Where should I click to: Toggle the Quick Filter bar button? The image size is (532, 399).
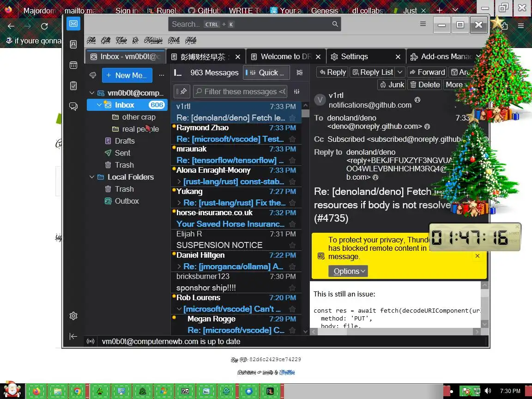coord(266,73)
